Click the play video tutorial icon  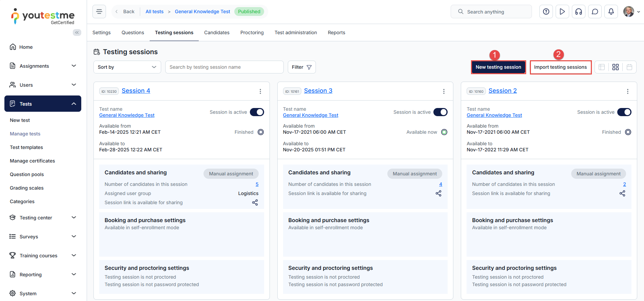(x=562, y=12)
